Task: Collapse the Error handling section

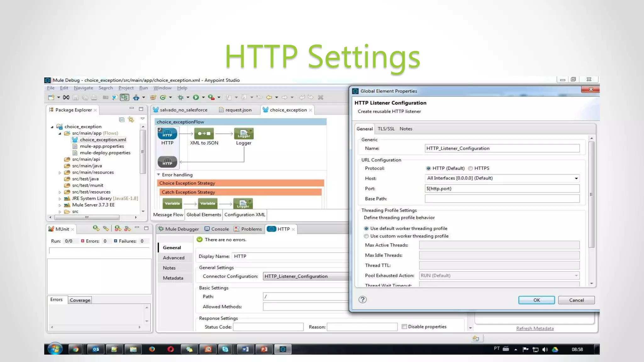Action: [x=159, y=175]
